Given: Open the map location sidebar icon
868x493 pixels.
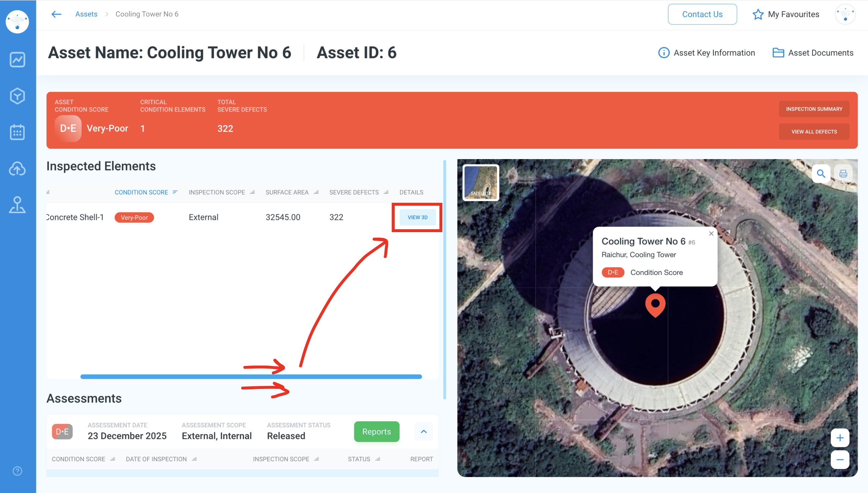Looking at the screenshot, I should [17, 204].
